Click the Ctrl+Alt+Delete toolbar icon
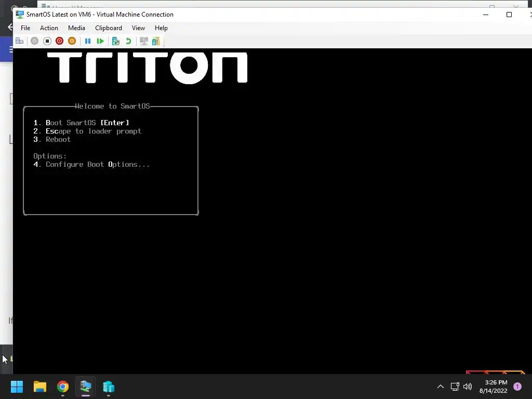The height and width of the screenshot is (399, 532). coord(20,41)
